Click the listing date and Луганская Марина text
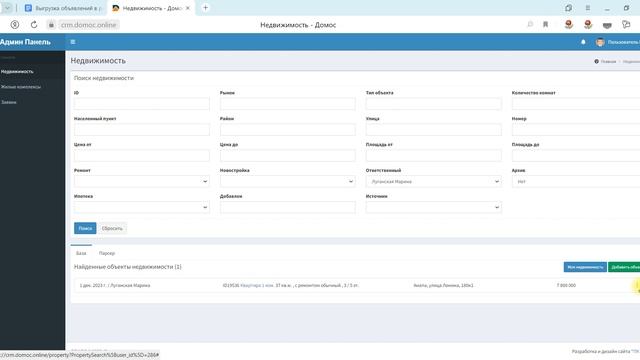Image resolution: width=640 pixels, height=360 pixels. (x=115, y=285)
